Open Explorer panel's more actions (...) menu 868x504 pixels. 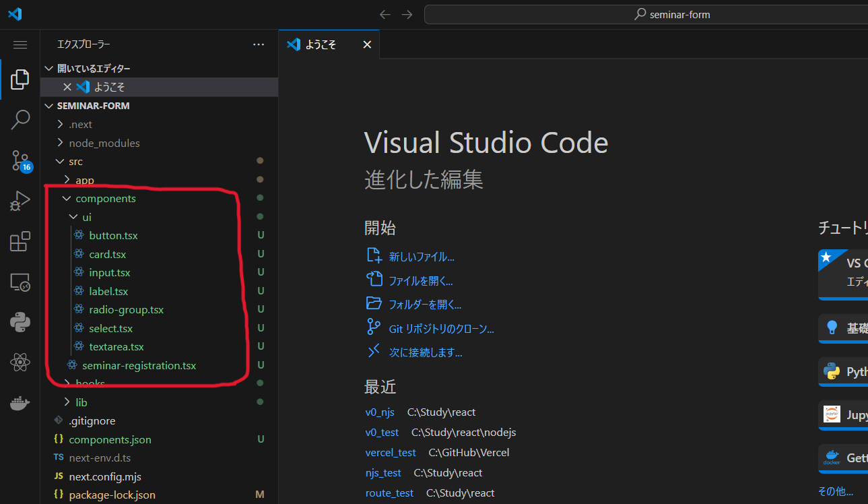point(258,44)
